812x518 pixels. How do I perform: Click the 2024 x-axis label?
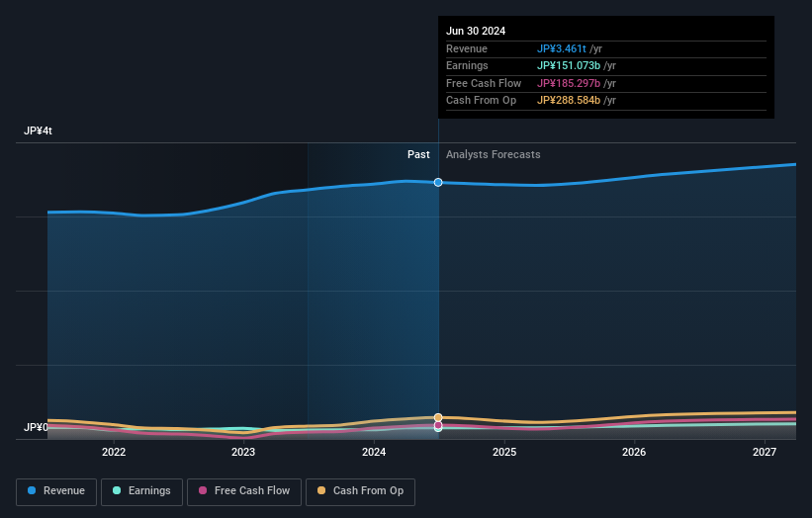[374, 452]
